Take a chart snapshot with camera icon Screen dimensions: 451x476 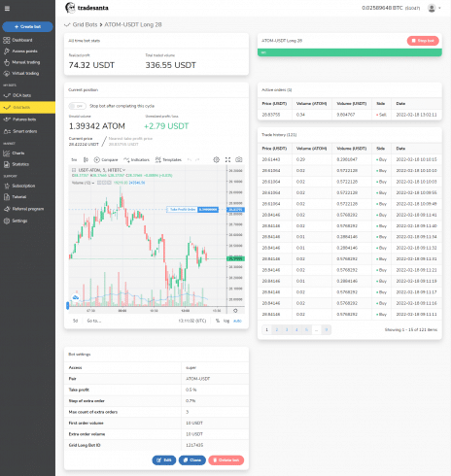tap(239, 159)
